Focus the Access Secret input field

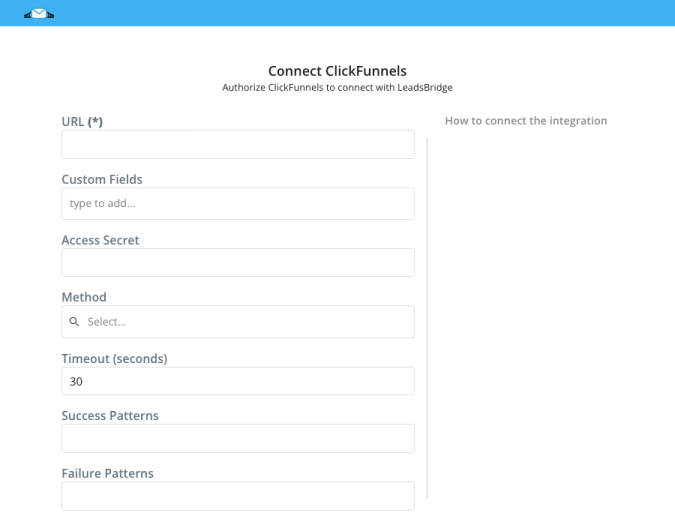pos(238,262)
